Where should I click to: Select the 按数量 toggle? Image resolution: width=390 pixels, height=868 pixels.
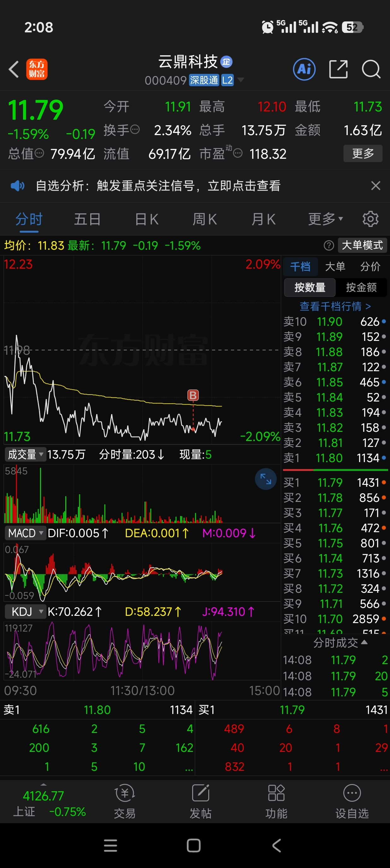click(x=310, y=288)
